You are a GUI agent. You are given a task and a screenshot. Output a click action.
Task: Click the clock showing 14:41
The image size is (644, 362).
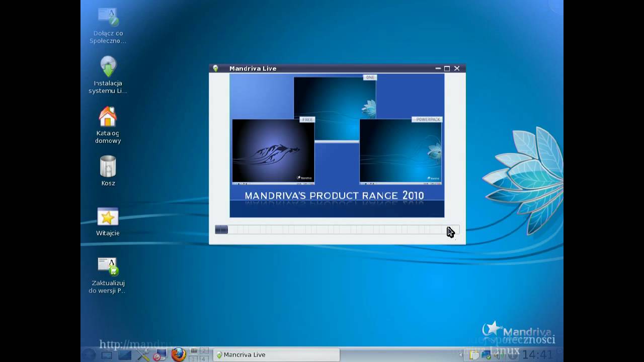[x=538, y=355]
